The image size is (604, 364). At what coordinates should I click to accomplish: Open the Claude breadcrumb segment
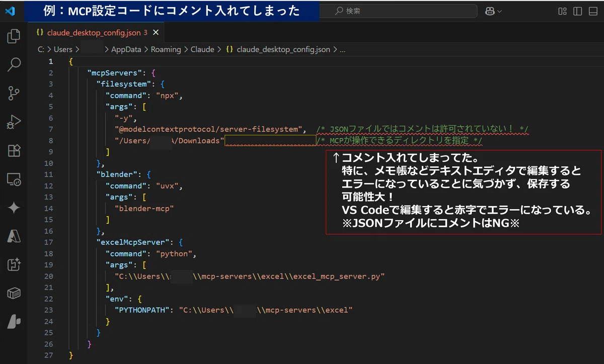202,49
